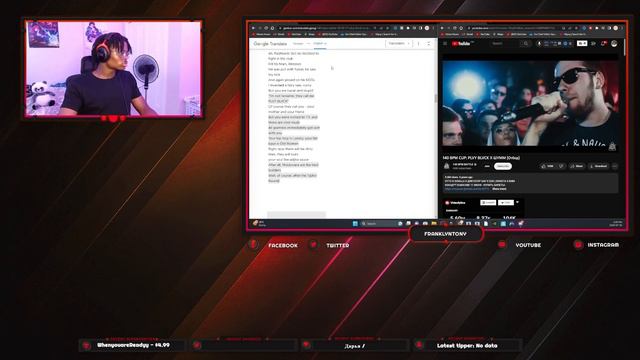This screenshot has width=640, height=360.
Task: Click the YouTube search magnifier button
Action: tap(526, 43)
